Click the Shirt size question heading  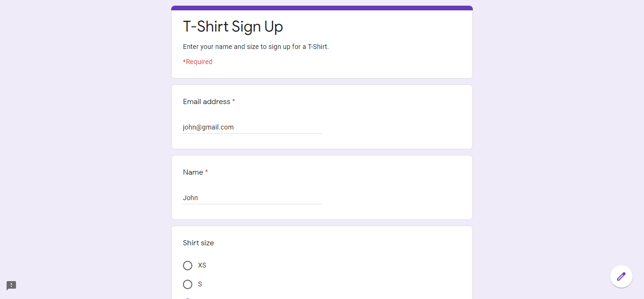click(198, 243)
